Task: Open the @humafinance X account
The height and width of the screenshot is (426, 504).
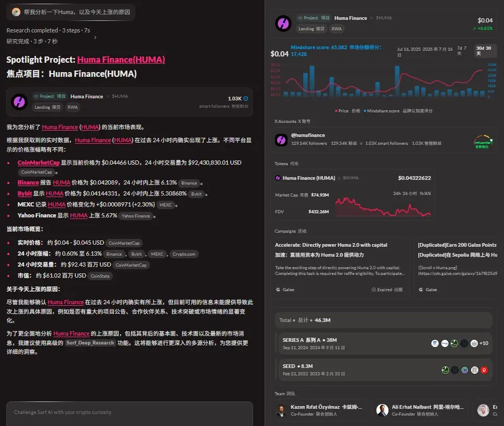Action: tap(308, 135)
